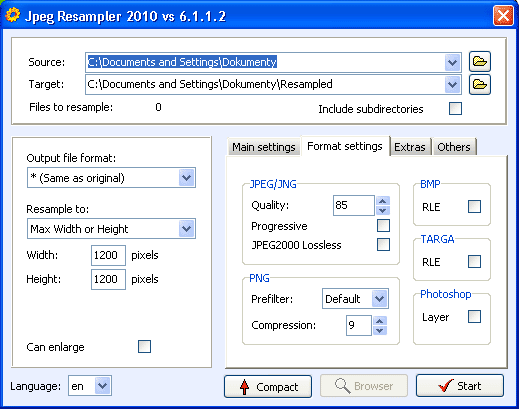519x409 pixels.
Task: Open the Others tab
Action: tap(454, 147)
